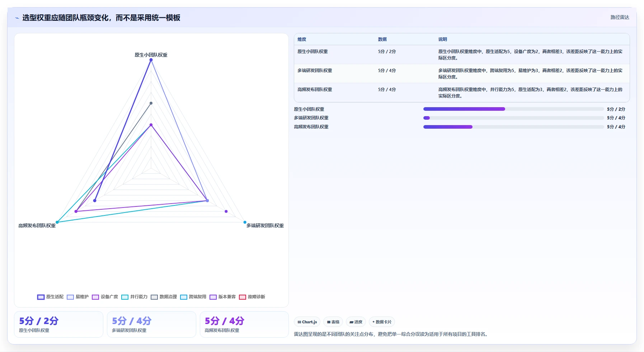Open the 原生小团队权重 score card
Viewport: 644px width, 352px height.
click(x=58, y=324)
